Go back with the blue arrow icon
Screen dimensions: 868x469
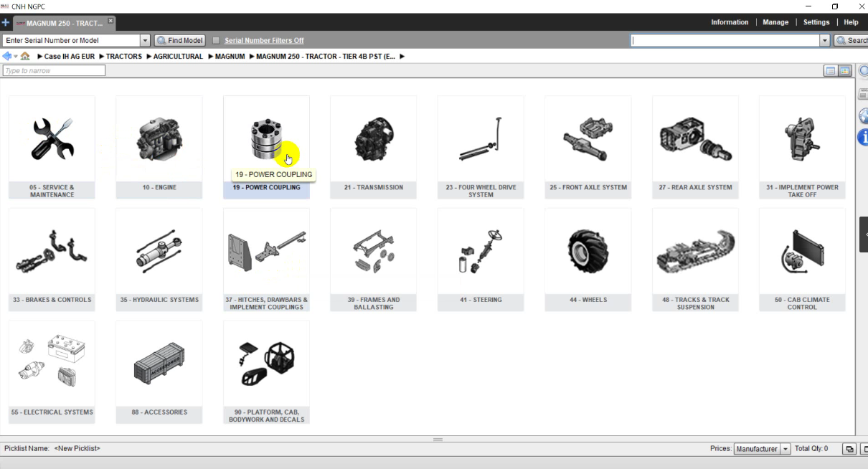click(x=7, y=56)
